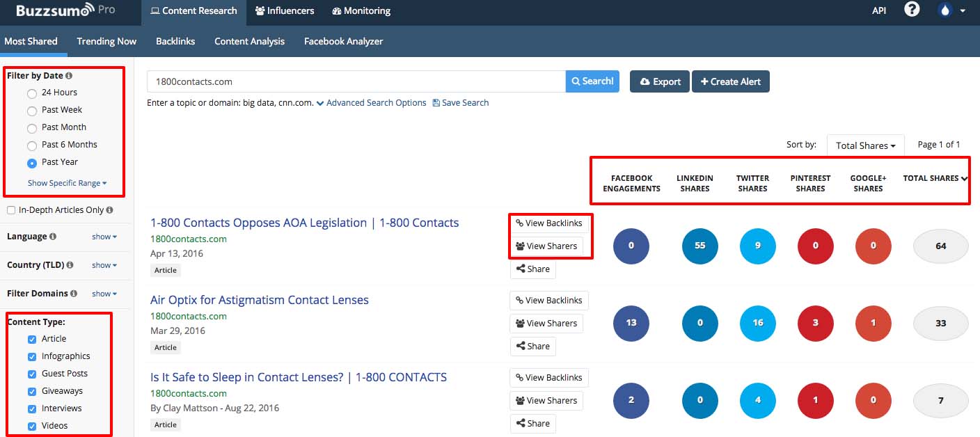Open the user account drop avatar menu

tap(953, 10)
